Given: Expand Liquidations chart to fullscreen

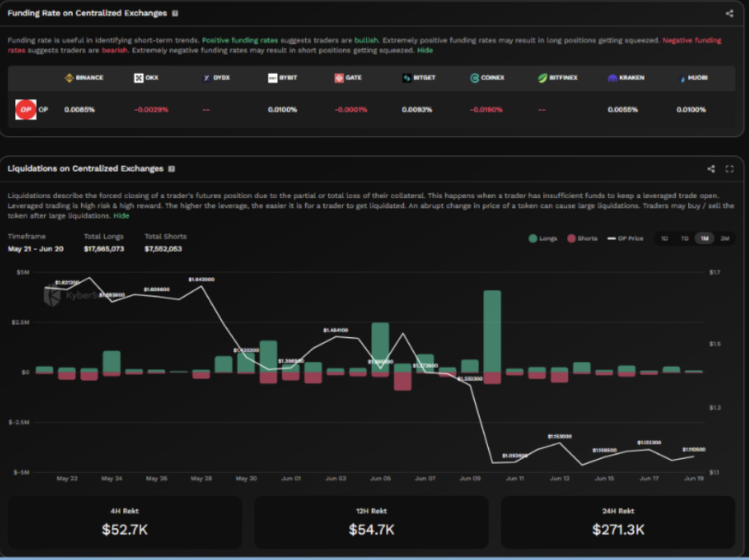Looking at the screenshot, I should click(730, 169).
